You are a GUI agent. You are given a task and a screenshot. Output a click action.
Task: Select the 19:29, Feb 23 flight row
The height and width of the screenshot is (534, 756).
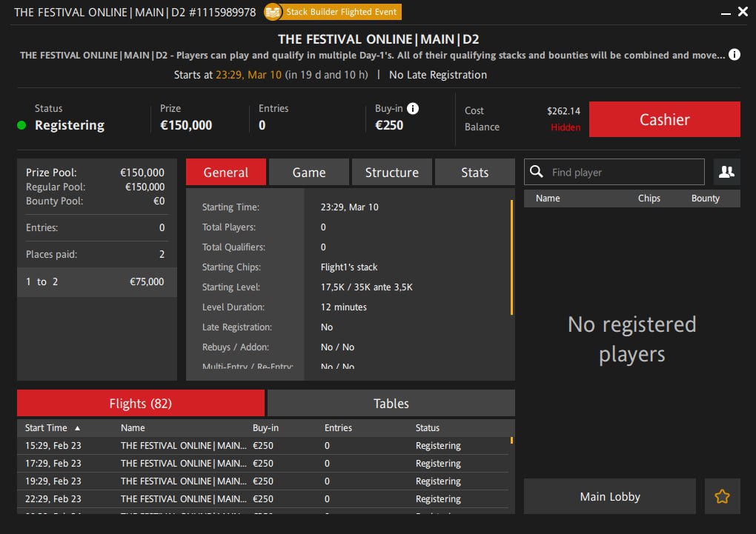(263, 481)
